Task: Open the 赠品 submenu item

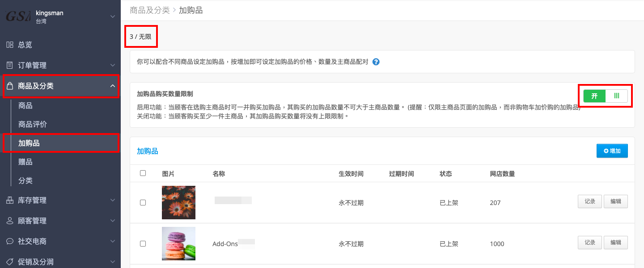Action: pyautogui.click(x=25, y=162)
